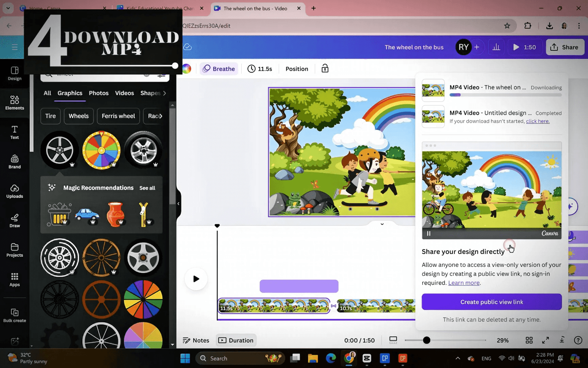Click the 'click here' download link

point(538,121)
